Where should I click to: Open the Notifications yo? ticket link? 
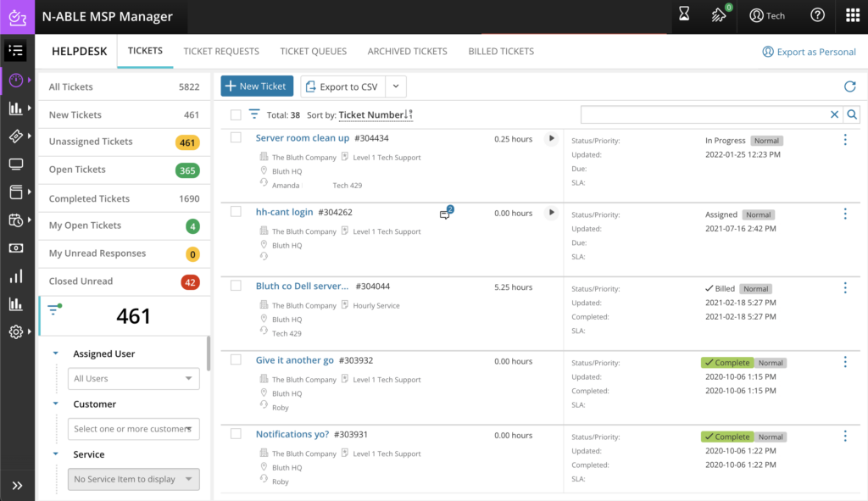tap(292, 434)
